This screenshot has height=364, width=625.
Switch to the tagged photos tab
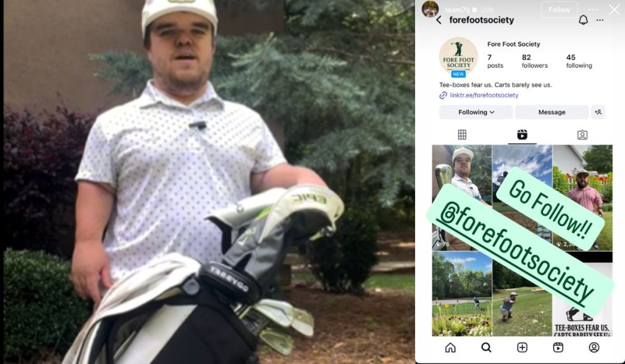(x=582, y=135)
